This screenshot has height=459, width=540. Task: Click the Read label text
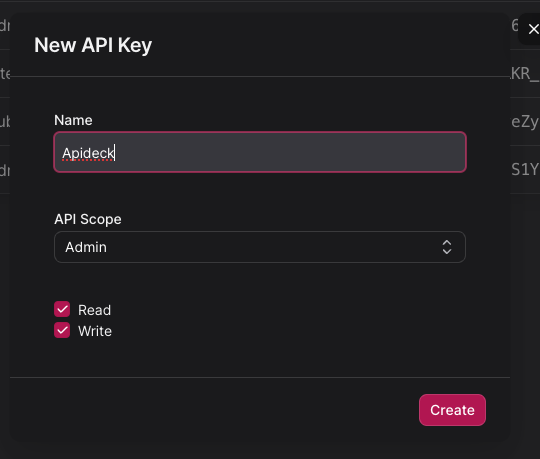tap(94, 310)
